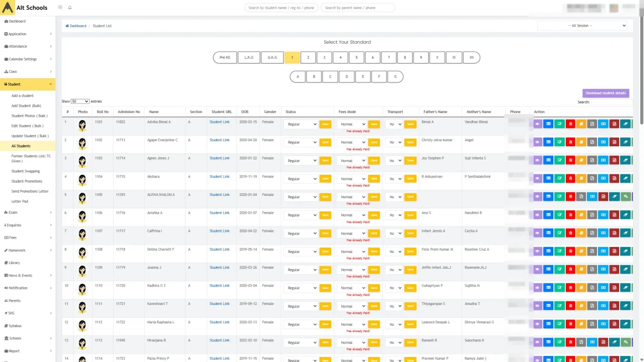Collapse the Student sidebar menu

point(28,84)
